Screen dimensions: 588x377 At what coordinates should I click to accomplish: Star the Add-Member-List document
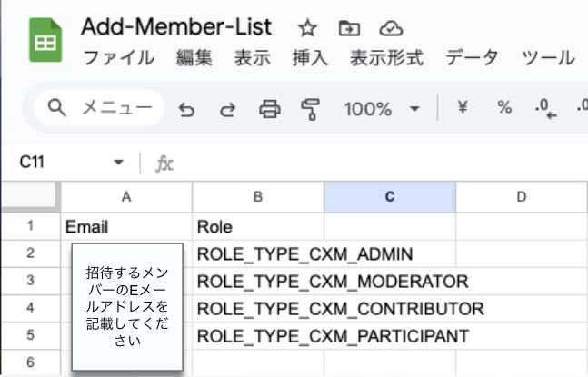click(307, 28)
